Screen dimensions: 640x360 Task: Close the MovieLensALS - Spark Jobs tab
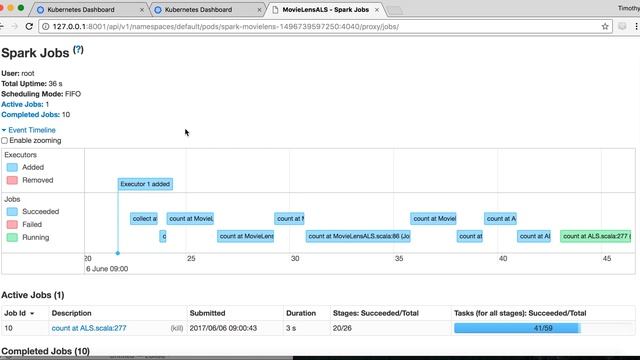[377, 10]
